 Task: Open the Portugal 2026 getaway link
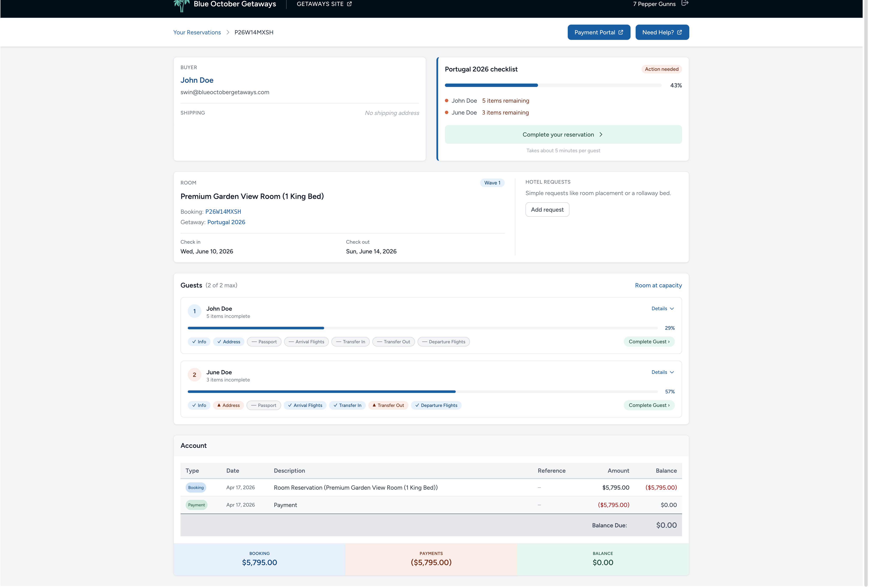[x=226, y=222]
